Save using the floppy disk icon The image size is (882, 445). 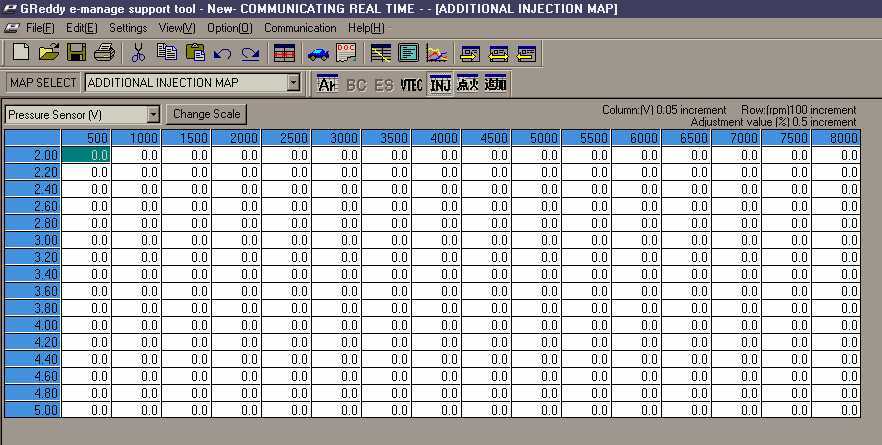(x=76, y=53)
